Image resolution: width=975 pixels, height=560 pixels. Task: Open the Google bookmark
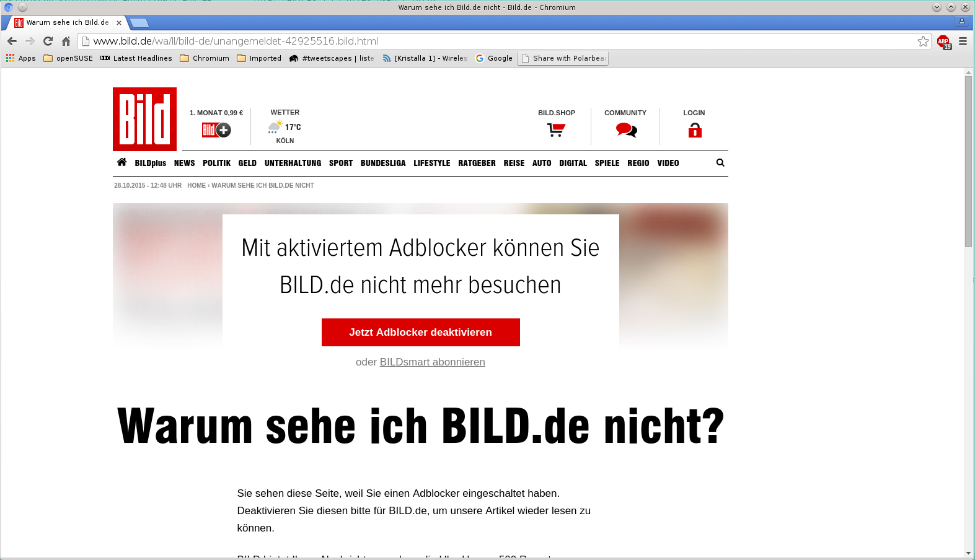(x=494, y=58)
